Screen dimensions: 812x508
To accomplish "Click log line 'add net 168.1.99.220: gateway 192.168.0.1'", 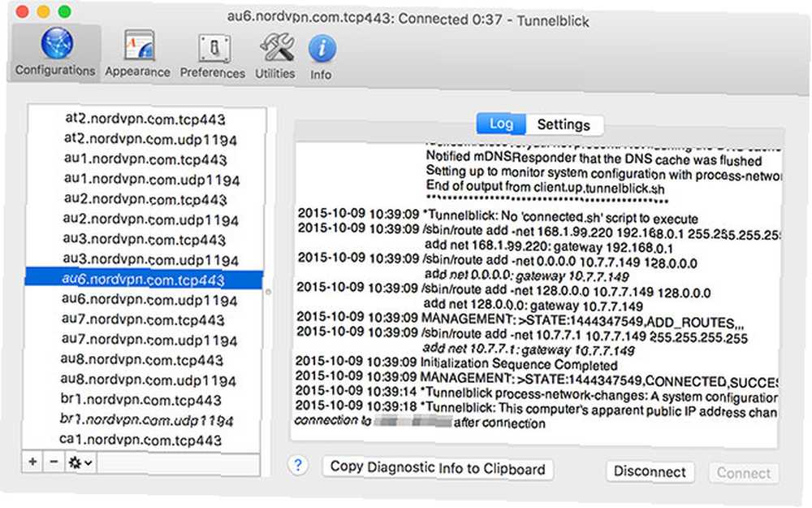I will (549, 245).
